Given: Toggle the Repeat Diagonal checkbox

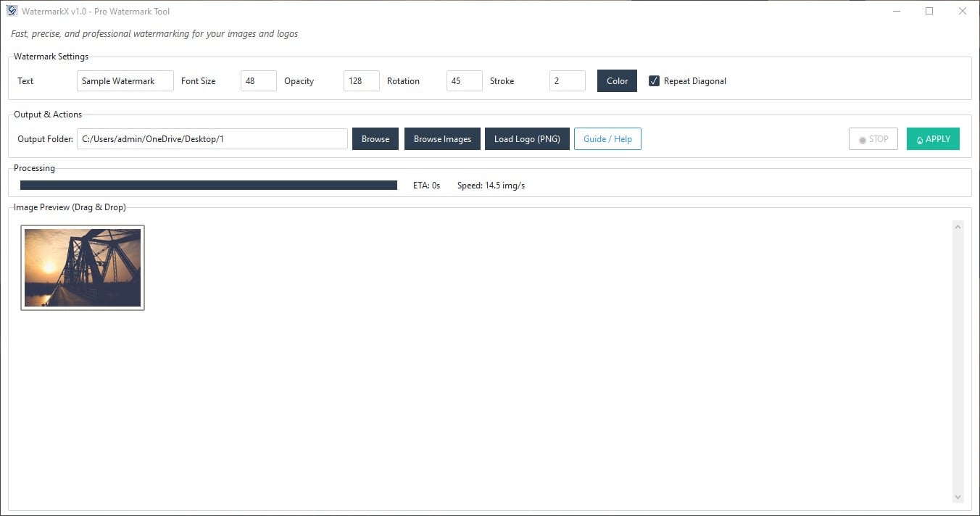Looking at the screenshot, I should (x=654, y=81).
